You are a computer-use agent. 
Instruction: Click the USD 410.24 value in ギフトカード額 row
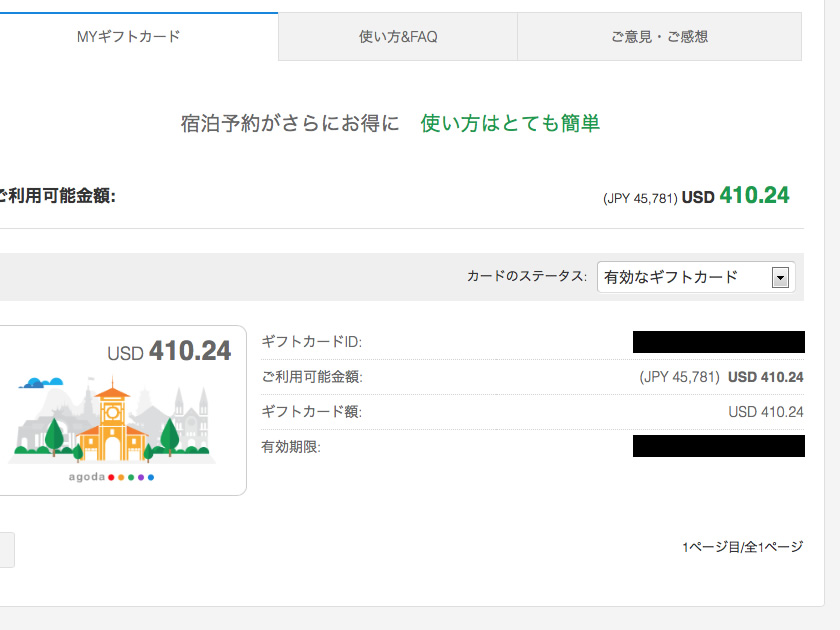[x=766, y=412]
